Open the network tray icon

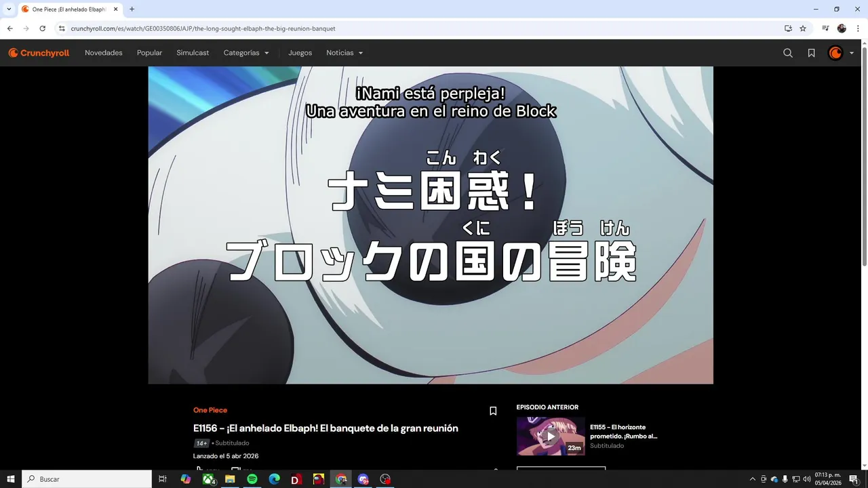[796, 479]
